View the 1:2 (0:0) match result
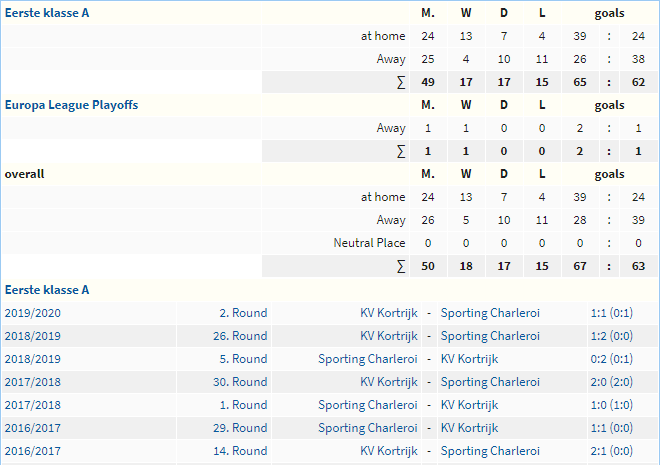The height and width of the screenshot is (465, 660). [611, 336]
